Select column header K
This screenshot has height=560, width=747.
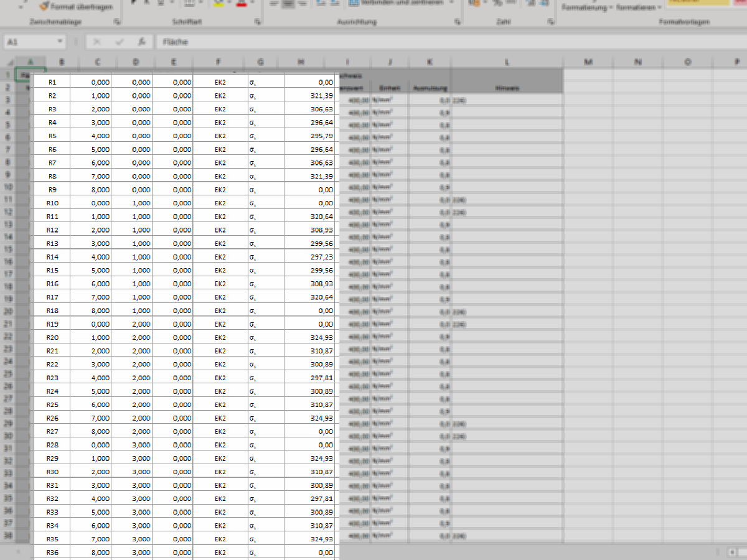(x=430, y=62)
